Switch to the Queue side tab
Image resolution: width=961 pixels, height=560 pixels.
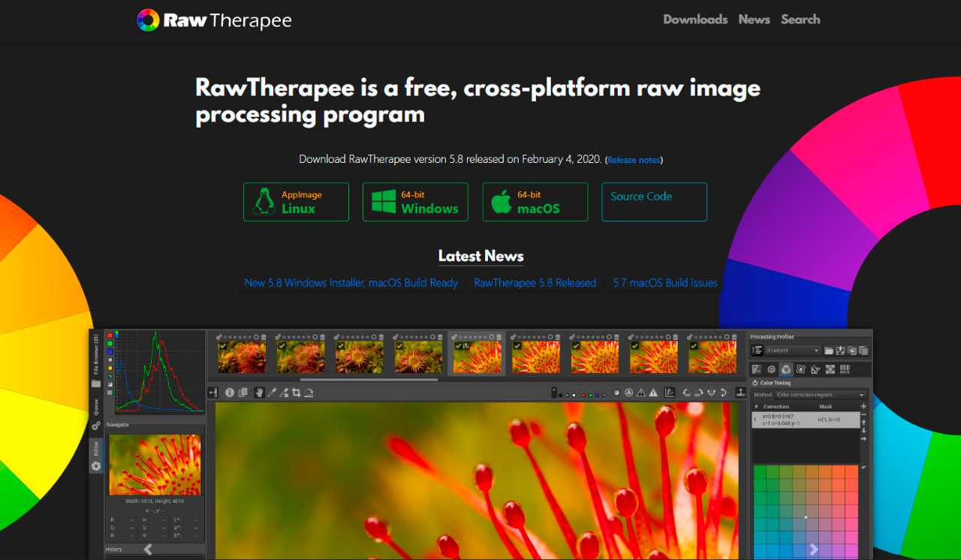tap(96, 408)
